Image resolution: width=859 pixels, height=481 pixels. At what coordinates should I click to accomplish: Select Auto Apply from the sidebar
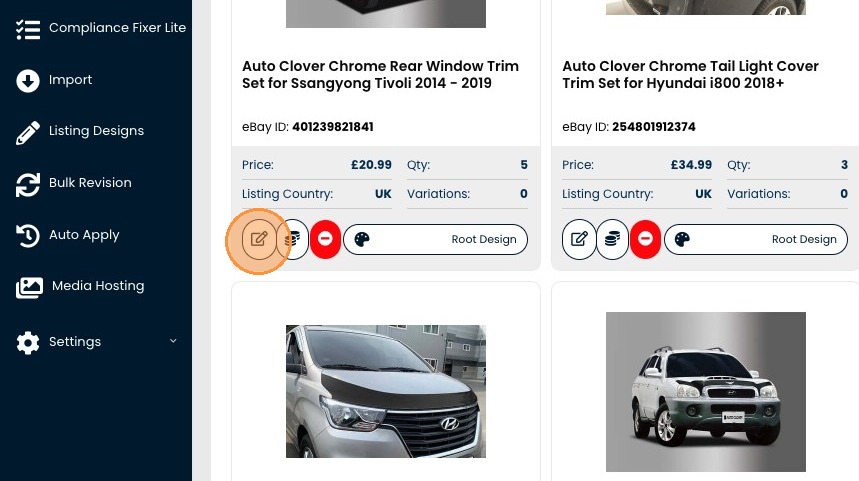tap(84, 235)
